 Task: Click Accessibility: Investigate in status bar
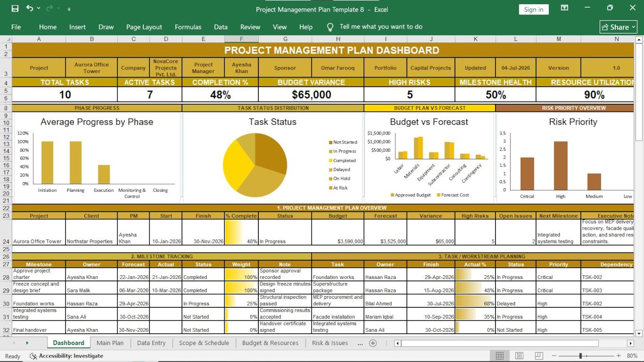pyautogui.click(x=67, y=356)
